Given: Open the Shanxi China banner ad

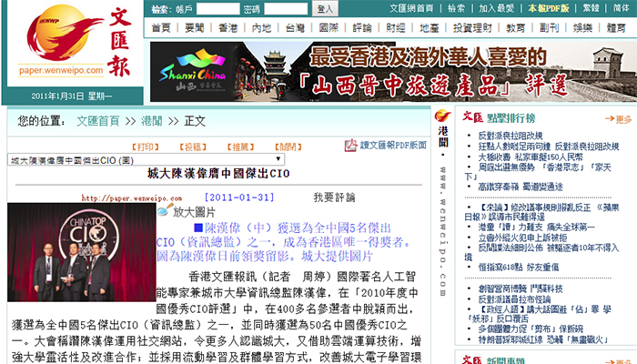Looking at the screenshot, I should tap(391, 72).
